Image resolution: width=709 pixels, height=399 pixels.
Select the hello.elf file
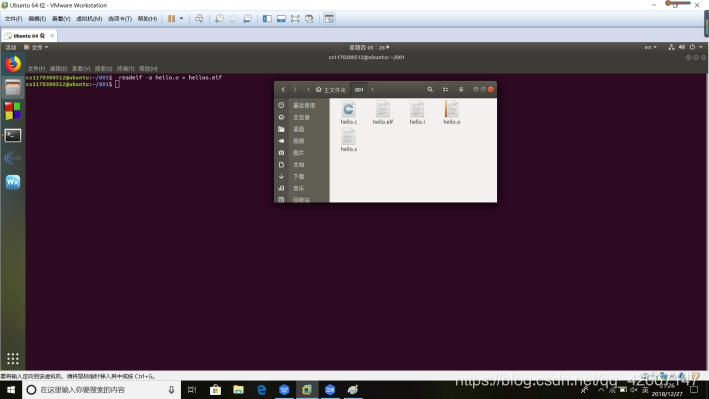(x=383, y=113)
